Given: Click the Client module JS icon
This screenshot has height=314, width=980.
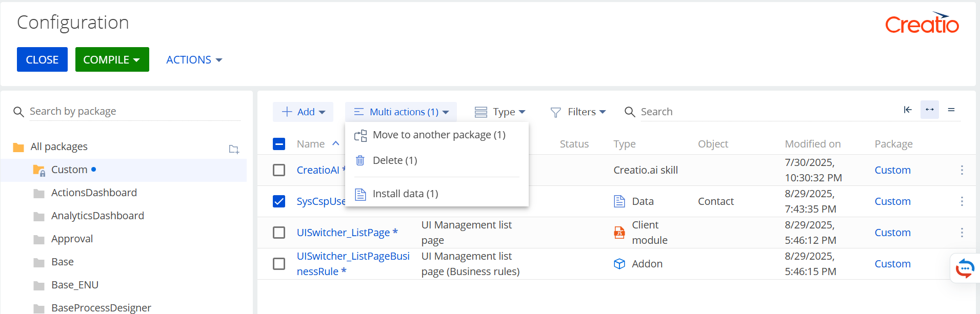Looking at the screenshot, I should [x=619, y=233].
